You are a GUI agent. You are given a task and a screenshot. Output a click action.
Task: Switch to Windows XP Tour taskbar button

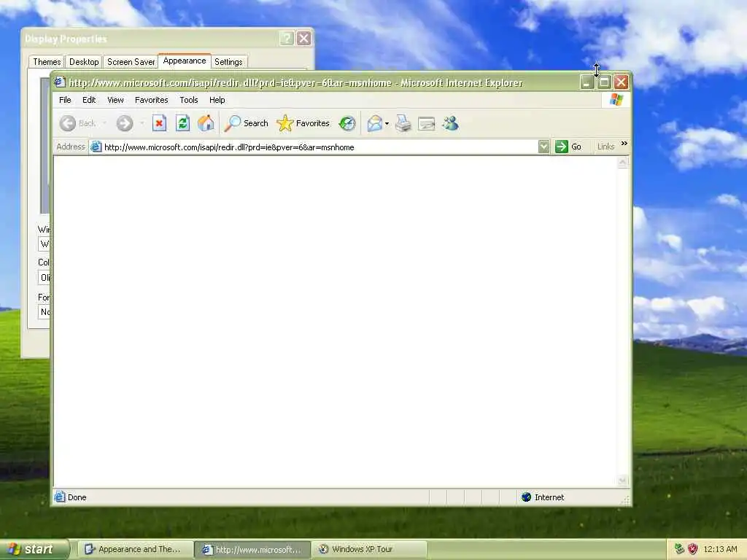pos(370,550)
